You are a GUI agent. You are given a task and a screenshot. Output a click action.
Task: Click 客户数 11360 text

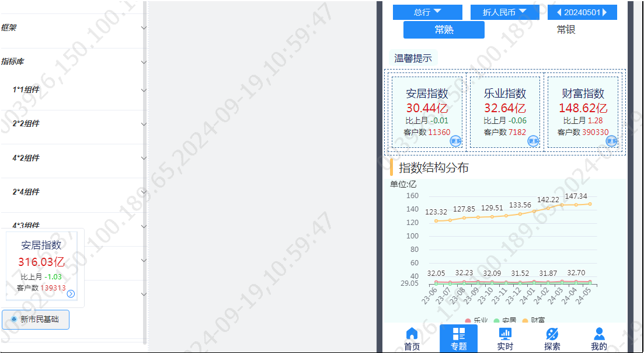point(427,132)
